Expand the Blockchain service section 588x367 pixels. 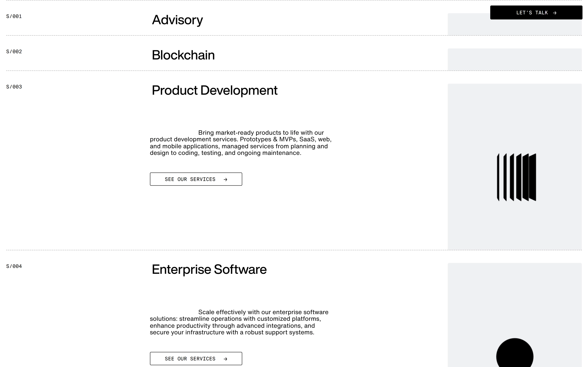point(183,55)
